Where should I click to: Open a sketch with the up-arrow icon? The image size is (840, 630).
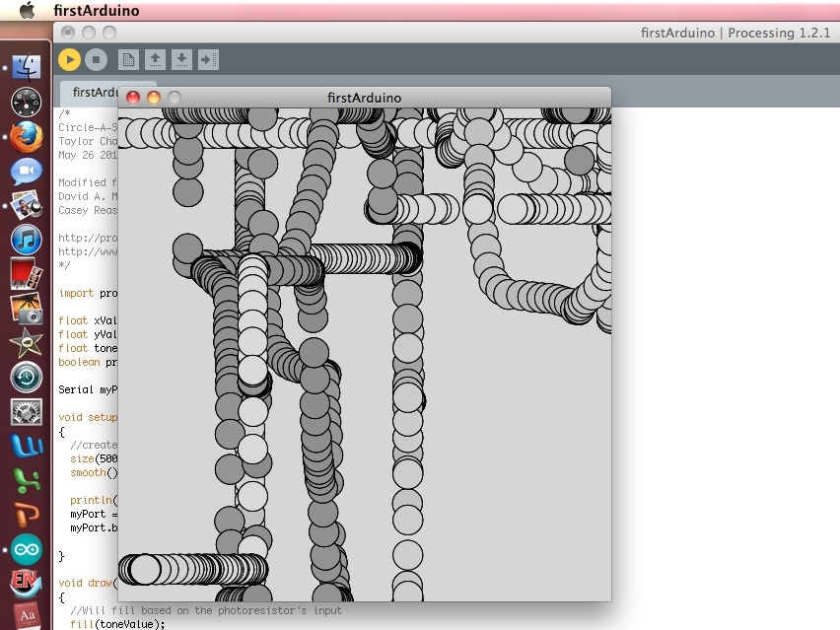155,59
